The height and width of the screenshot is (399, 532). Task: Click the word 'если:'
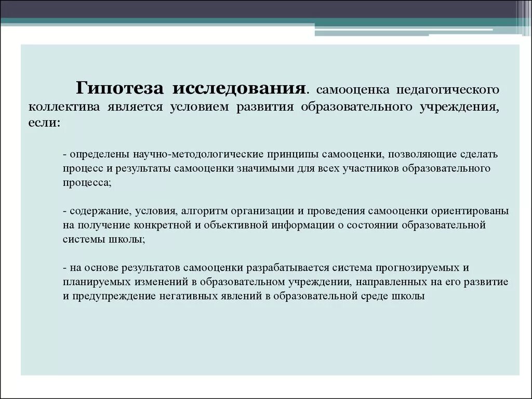tap(45, 123)
